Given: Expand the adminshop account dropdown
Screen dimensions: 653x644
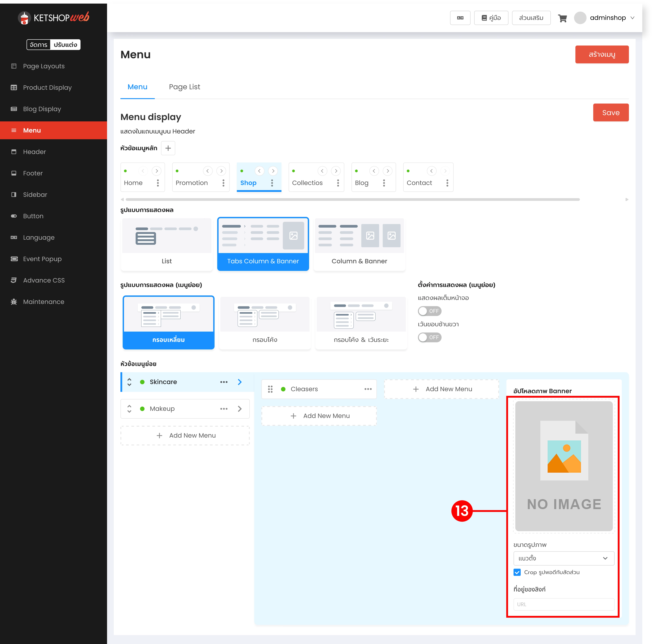Looking at the screenshot, I should coord(632,18).
